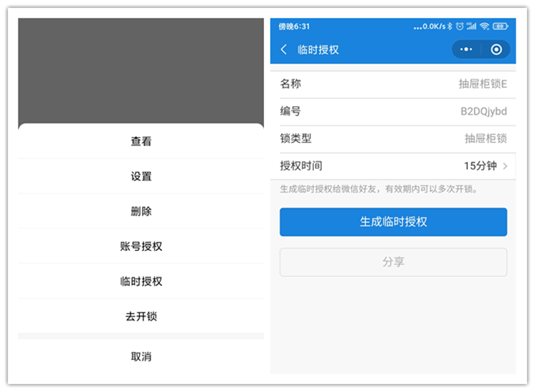The height and width of the screenshot is (392, 535).
Task: Select 去开锁 from the action sheet
Action: click(141, 316)
